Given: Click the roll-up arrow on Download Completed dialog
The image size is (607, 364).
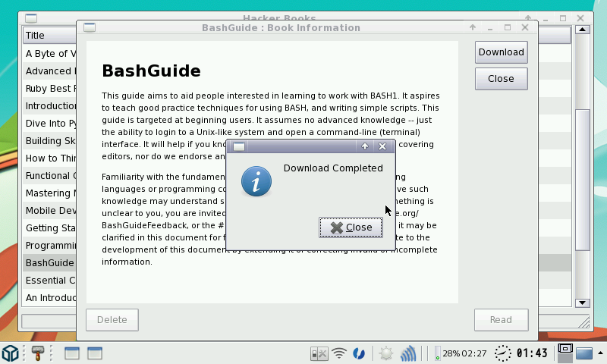Looking at the screenshot, I should coord(365,146).
